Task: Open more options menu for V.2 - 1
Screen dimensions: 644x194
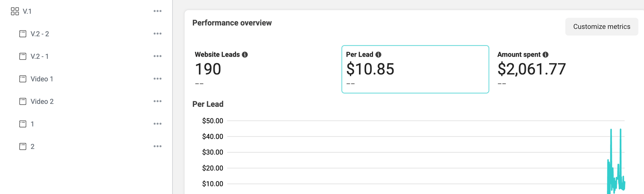Action: click(x=158, y=56)
